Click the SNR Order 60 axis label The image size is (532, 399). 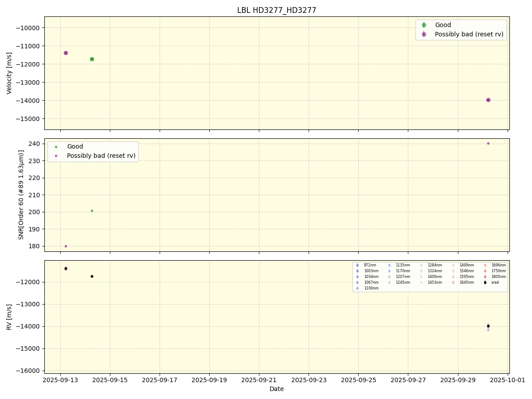[21, 195]
